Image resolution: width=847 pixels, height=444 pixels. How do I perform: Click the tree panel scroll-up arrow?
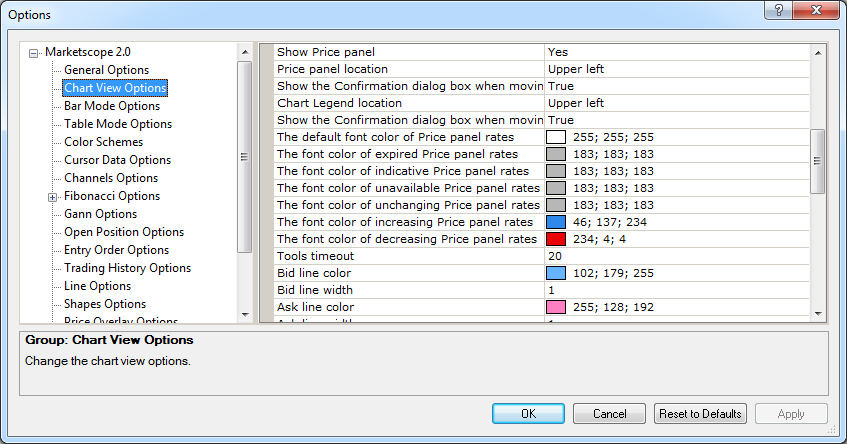click(245, 52)
